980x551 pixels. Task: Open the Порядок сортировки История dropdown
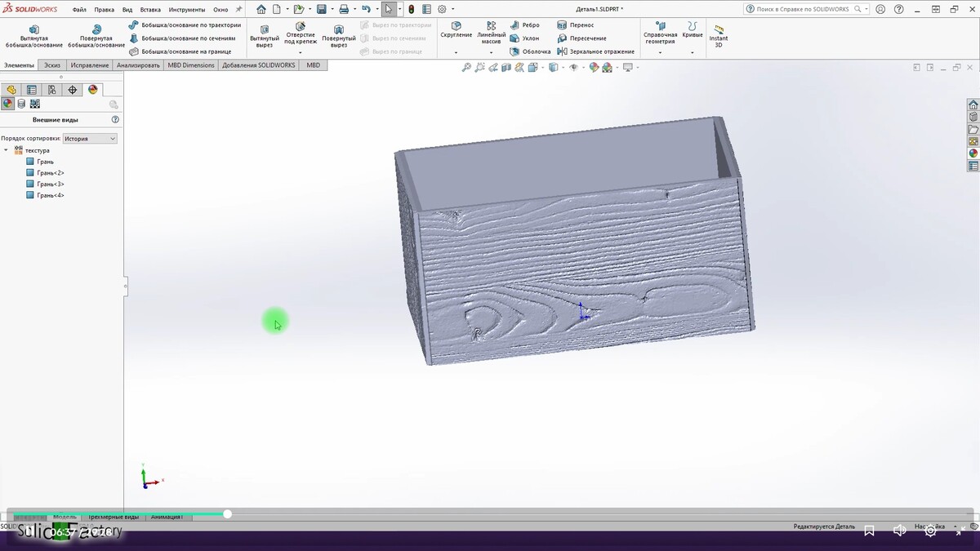pyautogui.click(x=90, y=139)
